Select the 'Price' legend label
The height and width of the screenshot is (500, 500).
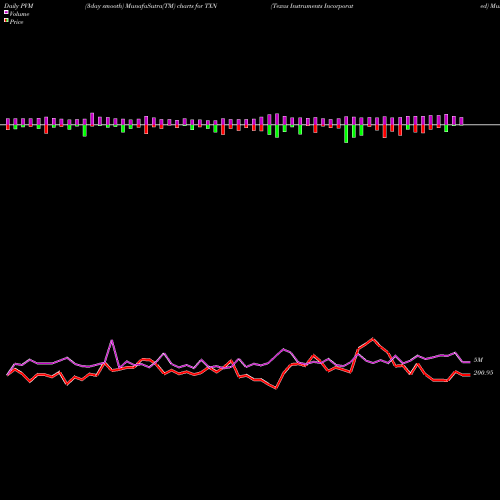[16, 22]
